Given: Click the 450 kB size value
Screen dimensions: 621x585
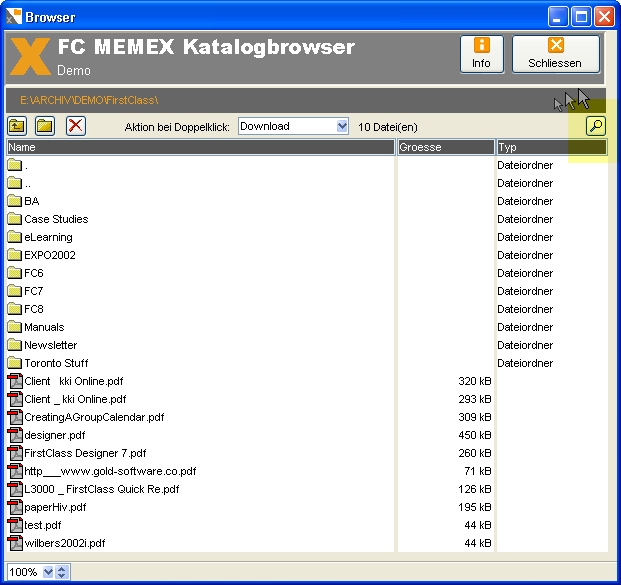Looking at the screenshot, I should pos(474,435).
